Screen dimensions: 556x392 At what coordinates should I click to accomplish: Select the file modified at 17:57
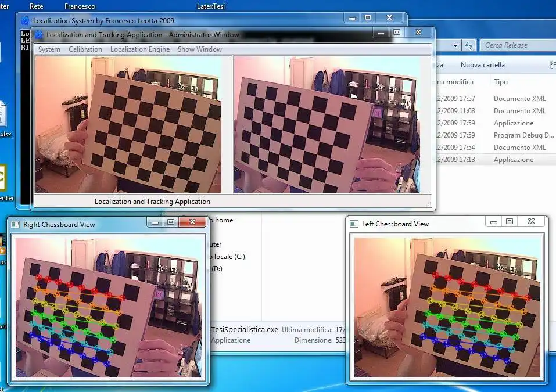[496, 99]
